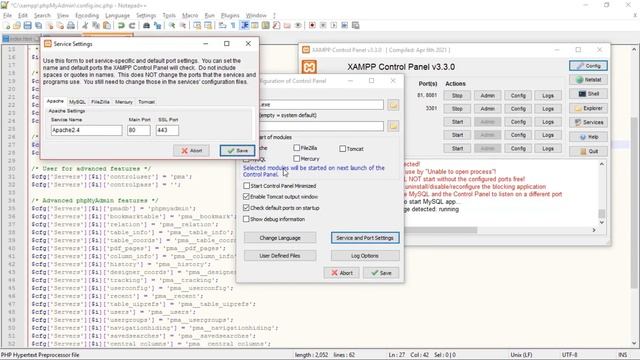Click Service and Port Settings button
The height and width of the screenshot is (360, 640).
pos(365,238)
